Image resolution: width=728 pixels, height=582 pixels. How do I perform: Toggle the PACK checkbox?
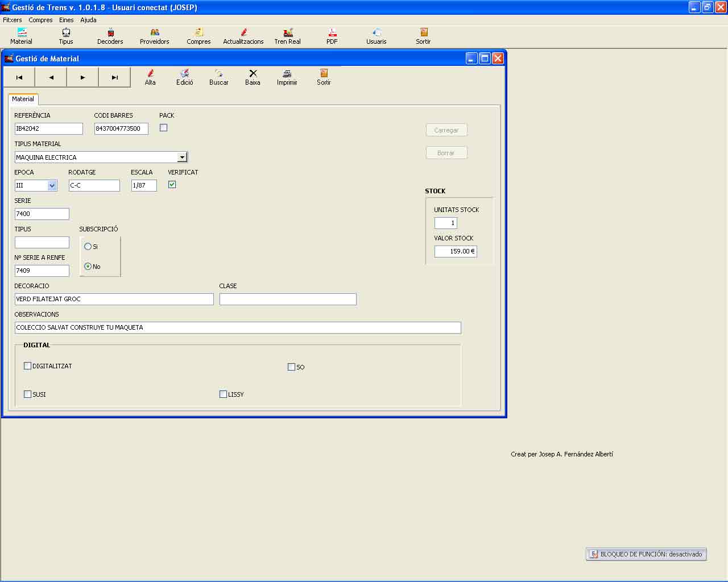click(x=164, y=128)
